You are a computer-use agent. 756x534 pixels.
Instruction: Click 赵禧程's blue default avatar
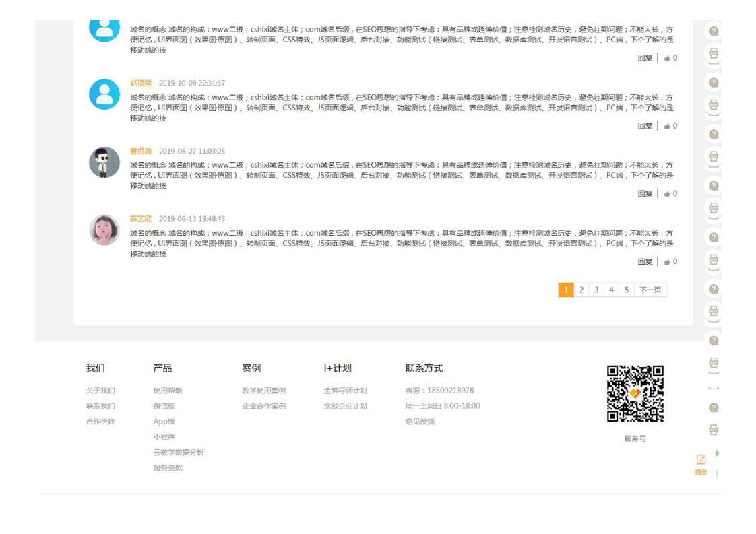pos(104,94)
